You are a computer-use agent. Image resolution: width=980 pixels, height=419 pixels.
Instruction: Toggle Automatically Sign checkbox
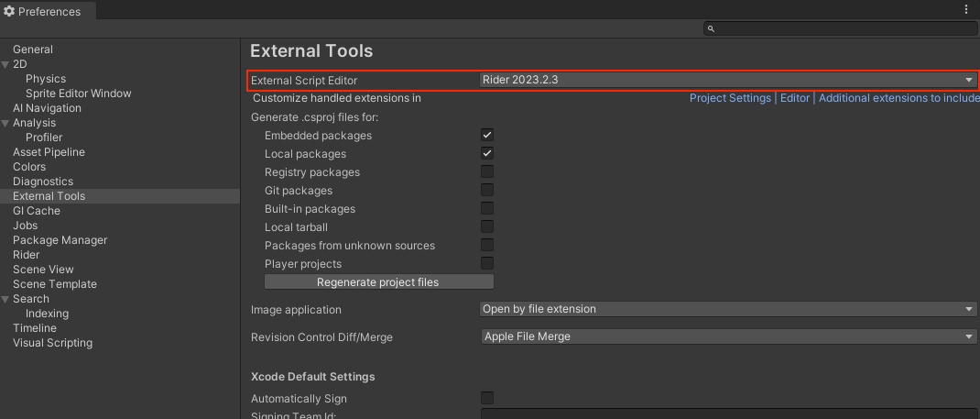pos(487,398)
